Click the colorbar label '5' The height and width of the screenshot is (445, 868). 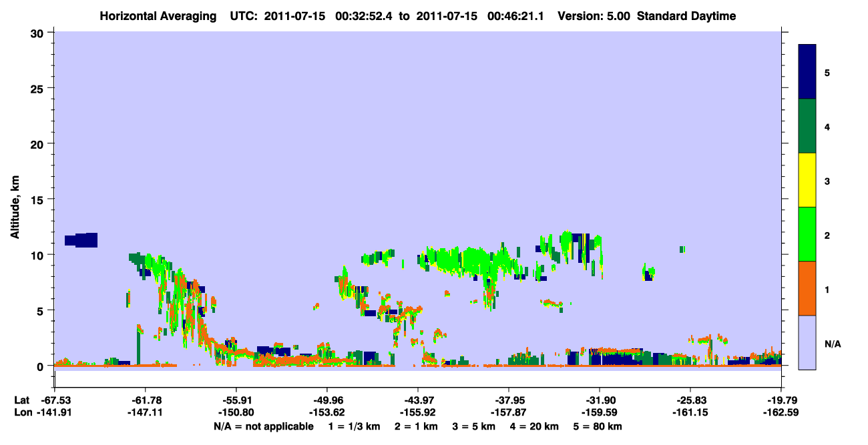tap(827, 73)
